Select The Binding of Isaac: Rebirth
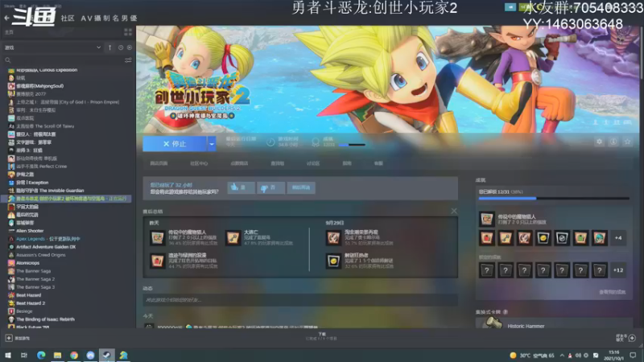 45,319
